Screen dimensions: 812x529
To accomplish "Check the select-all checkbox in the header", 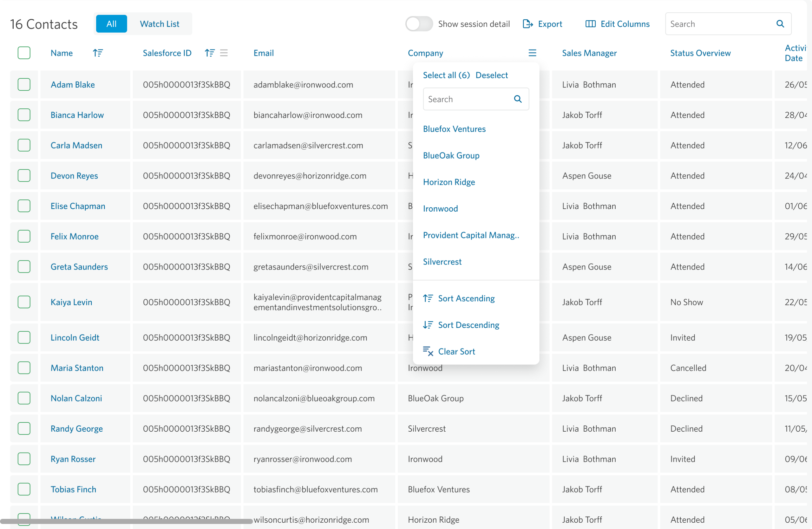I will click(x=24, y=53).
